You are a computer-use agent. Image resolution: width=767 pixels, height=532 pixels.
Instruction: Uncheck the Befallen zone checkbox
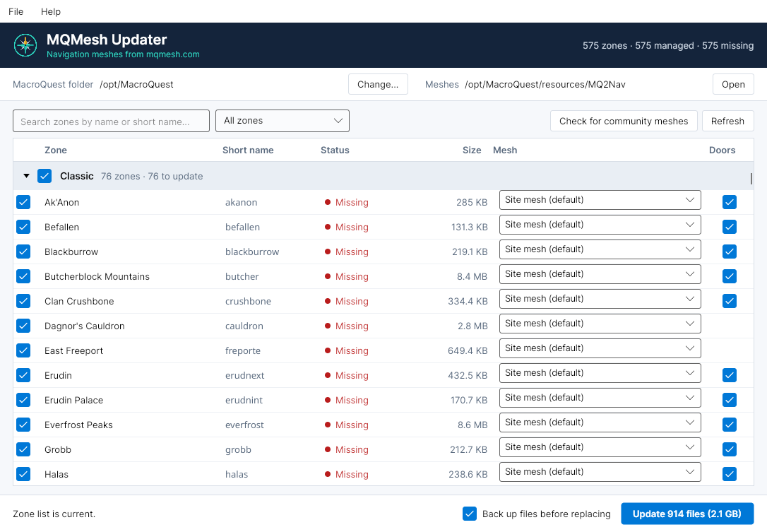pyautogui.click(x=23, y=227)
